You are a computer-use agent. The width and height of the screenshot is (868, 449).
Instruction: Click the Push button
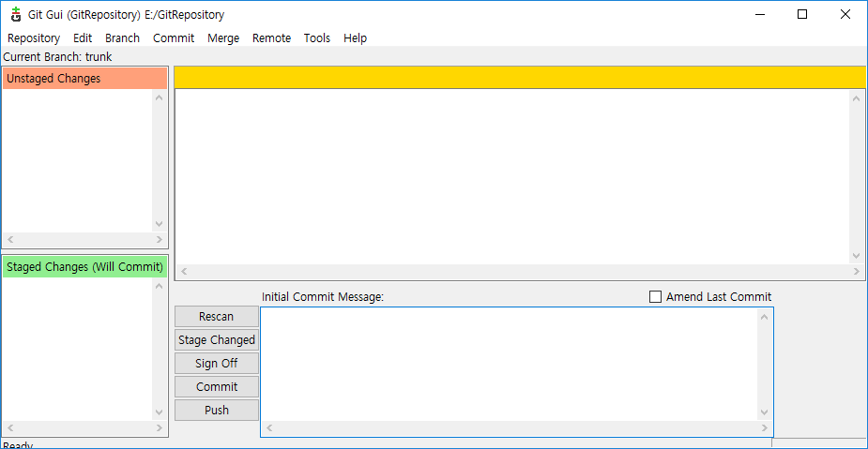click(x=217, y=411)
